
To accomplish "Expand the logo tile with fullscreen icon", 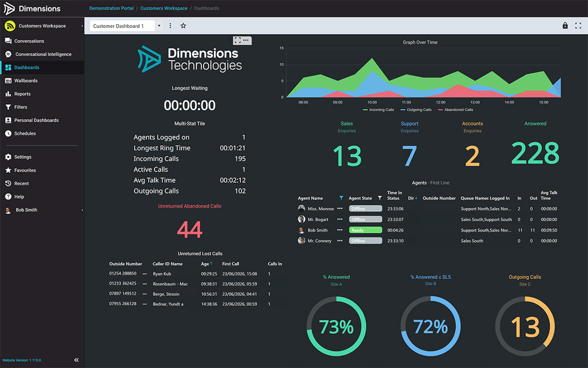I will coord(237,40).
